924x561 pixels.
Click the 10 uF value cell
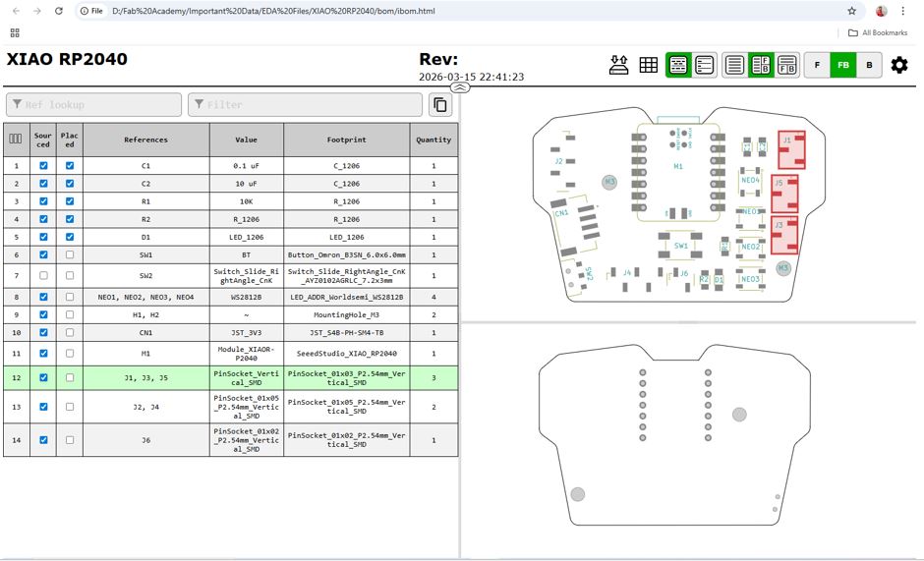pos(247,184)
